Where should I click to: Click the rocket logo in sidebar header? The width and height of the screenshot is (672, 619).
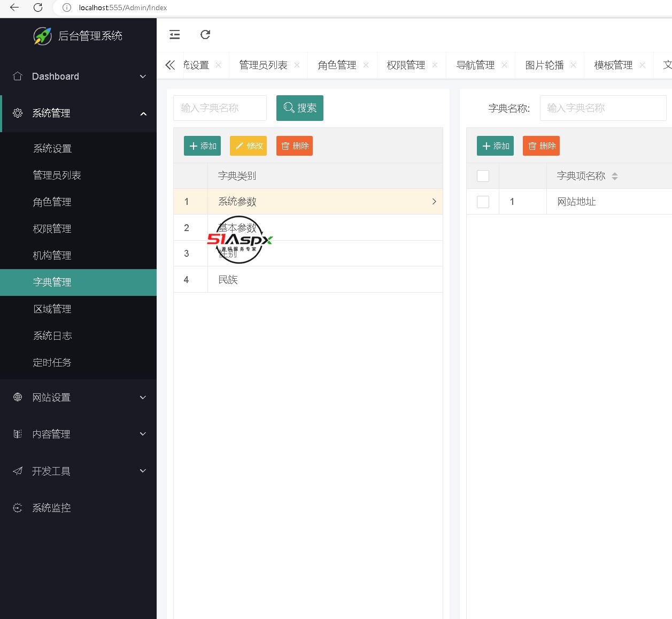(x=43, y=36)
